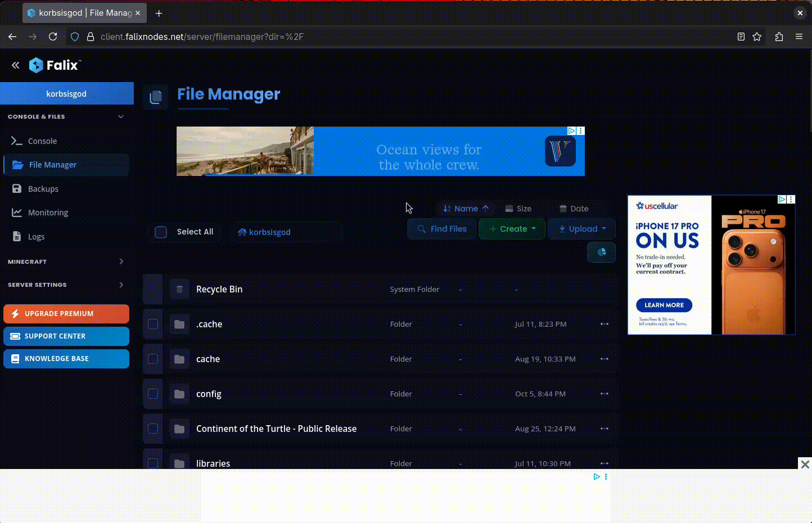Click the disk usage pie chart icon

pos(601,253)
